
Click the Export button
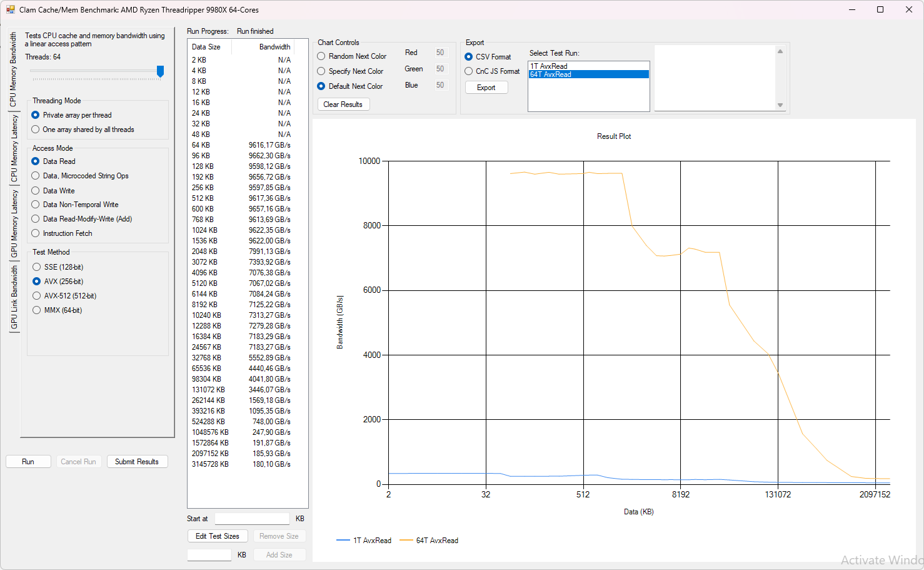tap(486, 88)
